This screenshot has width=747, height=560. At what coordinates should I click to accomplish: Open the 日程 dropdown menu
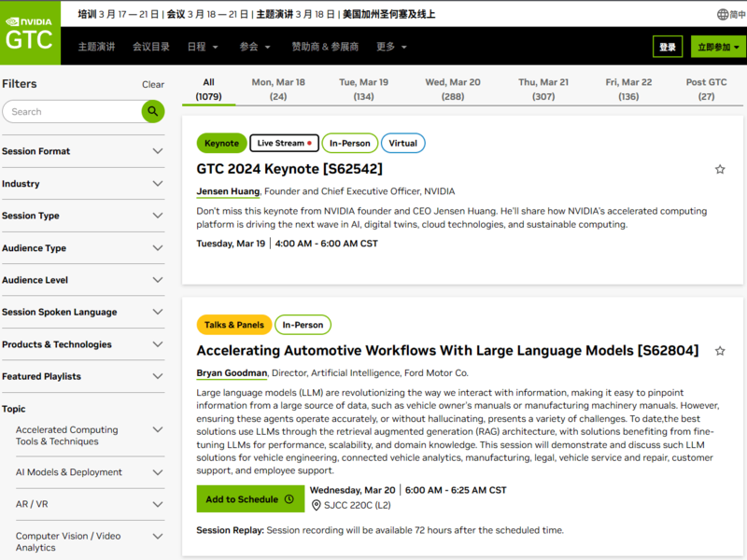(x=203, y=47)
